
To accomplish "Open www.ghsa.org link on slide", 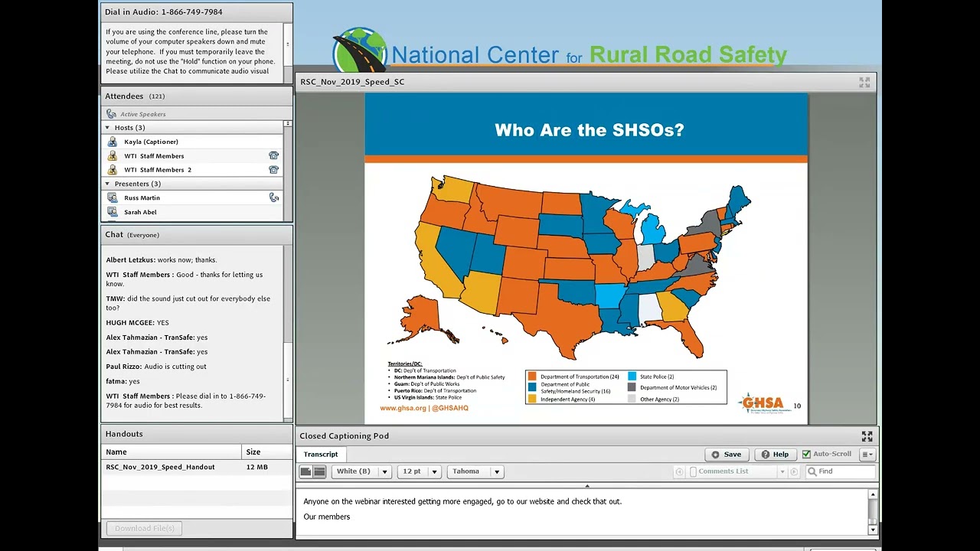I will pos(403,408).
